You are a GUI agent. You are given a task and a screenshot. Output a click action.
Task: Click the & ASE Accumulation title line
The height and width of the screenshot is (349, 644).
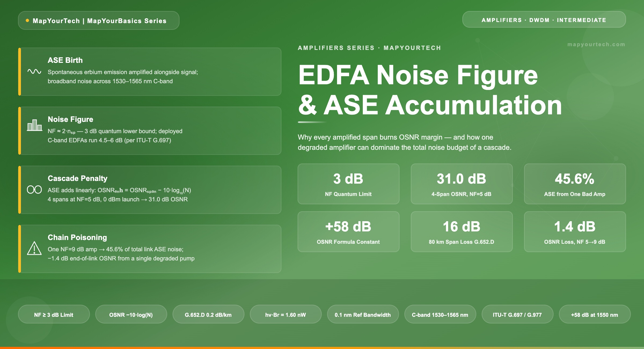click(430, 105)
